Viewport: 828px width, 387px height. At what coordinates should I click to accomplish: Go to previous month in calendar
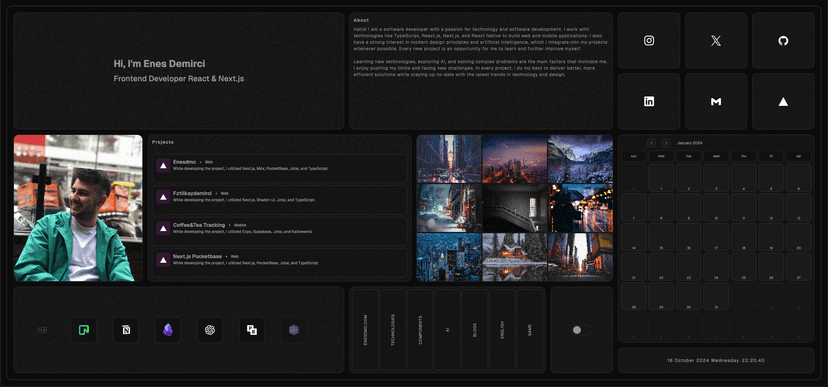coord(652,143)
